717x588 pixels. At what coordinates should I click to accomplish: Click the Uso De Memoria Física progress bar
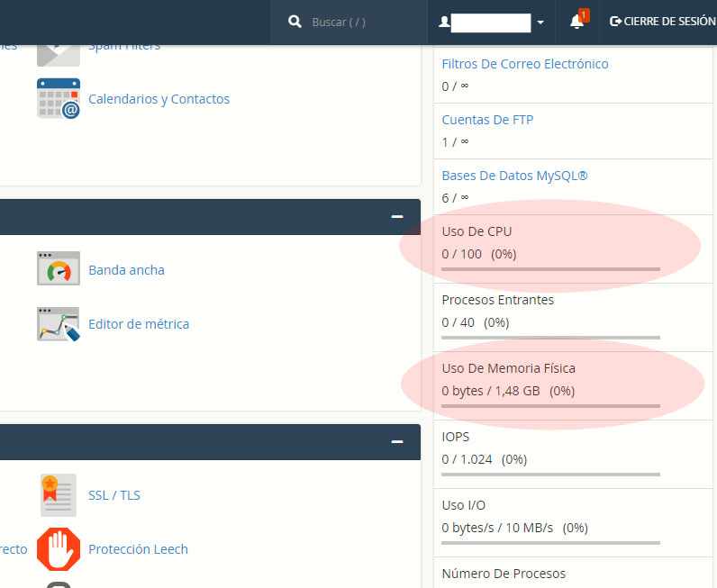click(550, 406)
